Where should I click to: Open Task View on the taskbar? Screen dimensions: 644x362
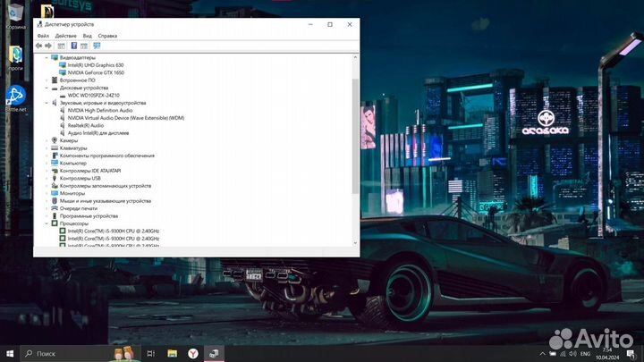point(151,353)
